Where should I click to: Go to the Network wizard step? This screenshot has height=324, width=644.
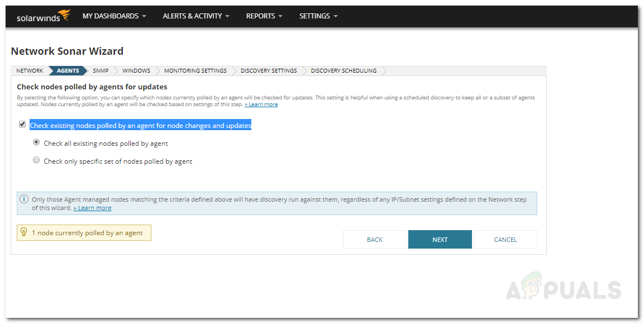[x=30, y=71]
